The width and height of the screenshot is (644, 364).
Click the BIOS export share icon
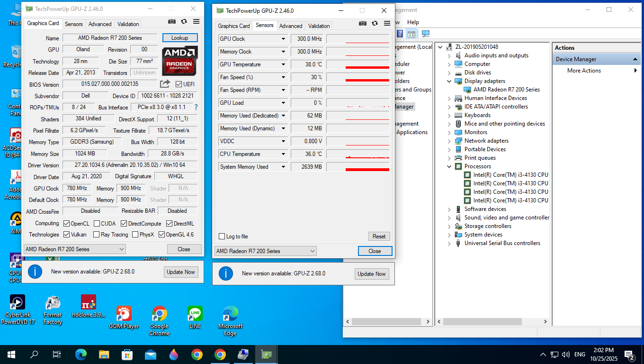click(165, 84)
